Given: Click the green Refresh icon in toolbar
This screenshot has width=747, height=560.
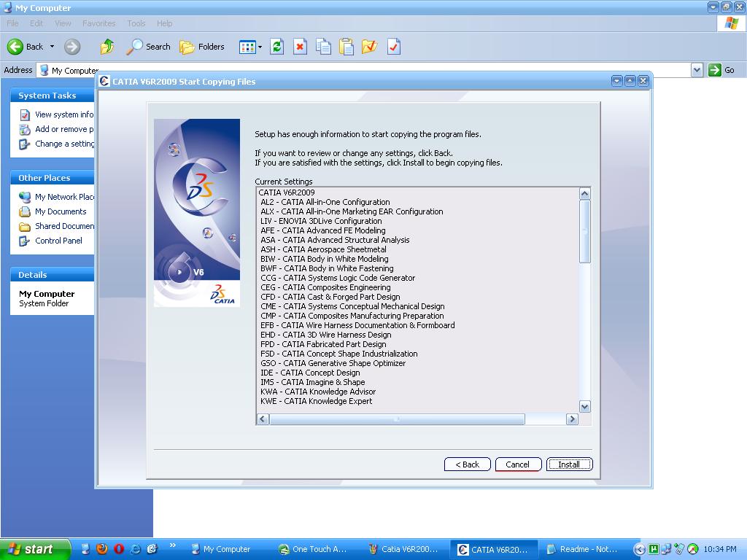Looking at the screenshot, I should click(276, 47).
